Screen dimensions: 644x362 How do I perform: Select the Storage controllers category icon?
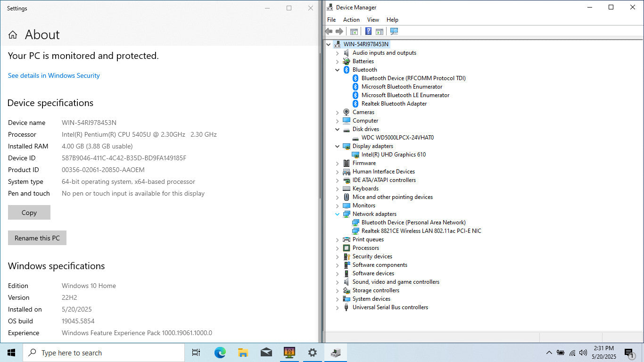coord(347,290)
